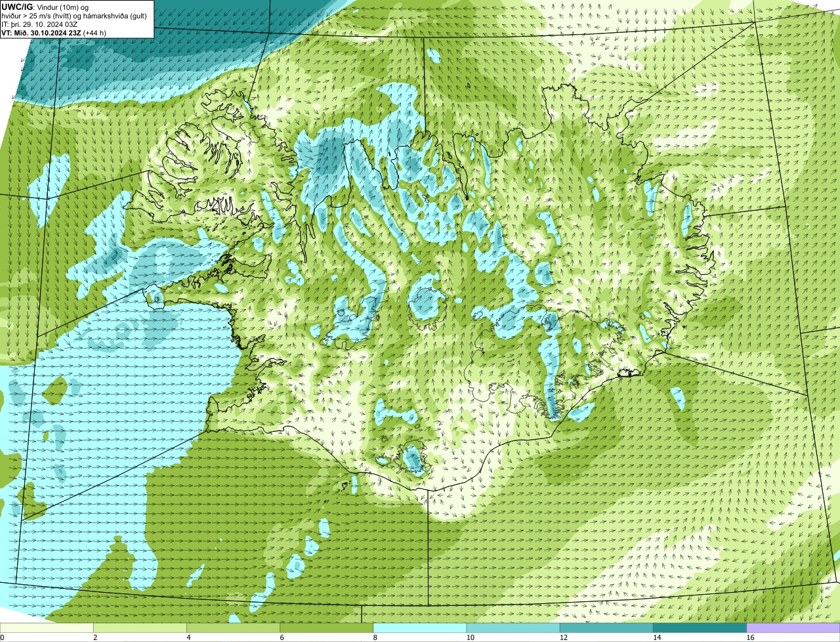Screen dimensions: 840x642
Task: Click the 14–16 m/s dark teal legend swatch
Action: [x=700, y=628]
